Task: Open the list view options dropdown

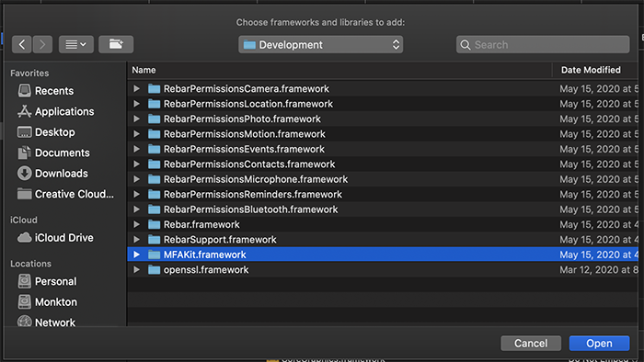Action: click(76, 44)
